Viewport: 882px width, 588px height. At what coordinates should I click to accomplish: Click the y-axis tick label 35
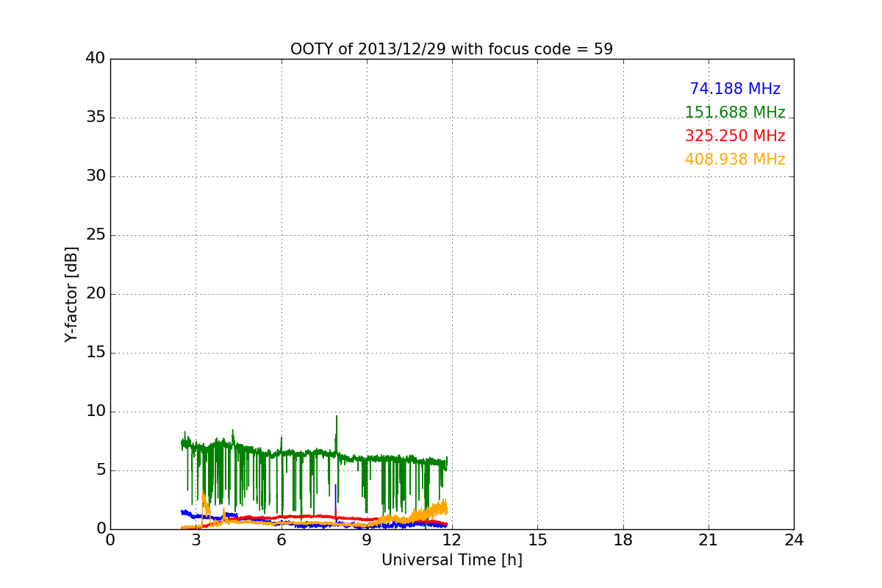pyautogui.click(x=96, y=118)
